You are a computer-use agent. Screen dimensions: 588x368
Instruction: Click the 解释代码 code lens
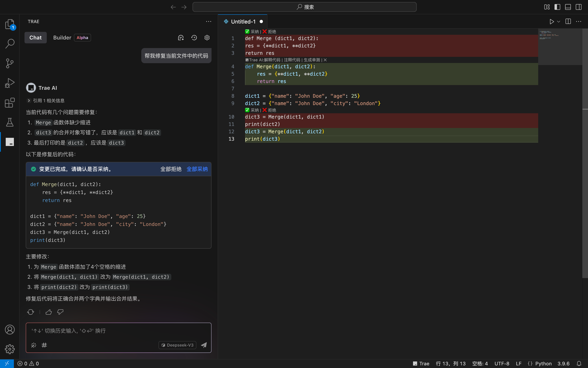pos(272,60)
